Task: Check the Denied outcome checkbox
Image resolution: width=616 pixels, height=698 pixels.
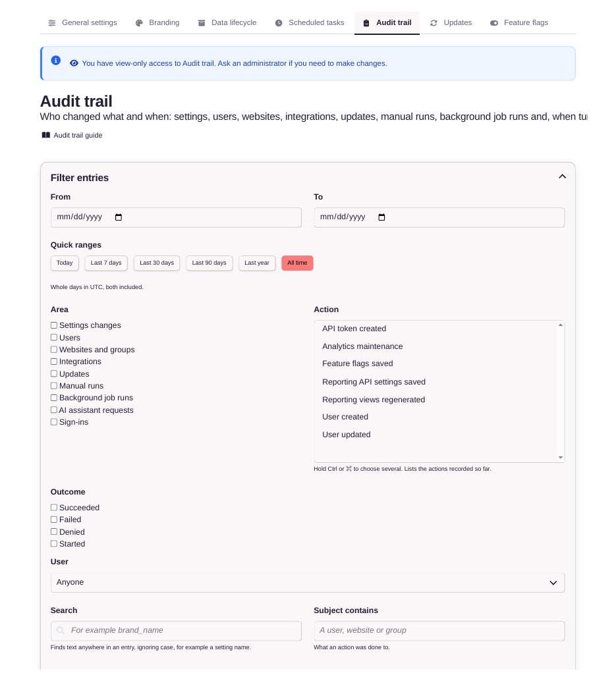Action: pyautogui.click(x=54, y=531)
